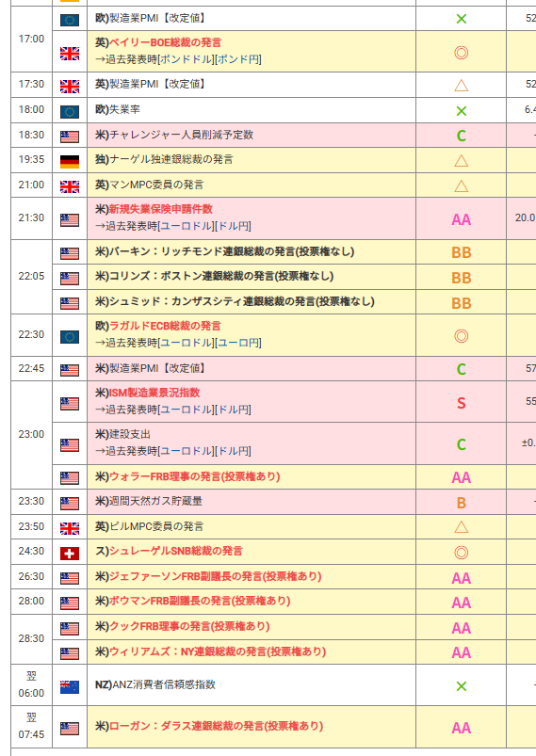Open ポンドドル link under ベイリーBOE総裁
The width and height of the screenshot is (536, 756).
187,59
